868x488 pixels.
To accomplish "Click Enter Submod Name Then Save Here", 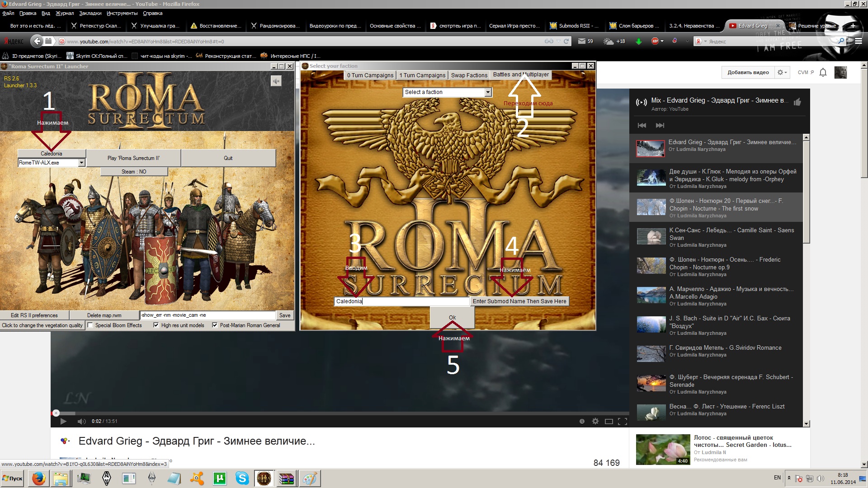I will [x=519, y=301].
